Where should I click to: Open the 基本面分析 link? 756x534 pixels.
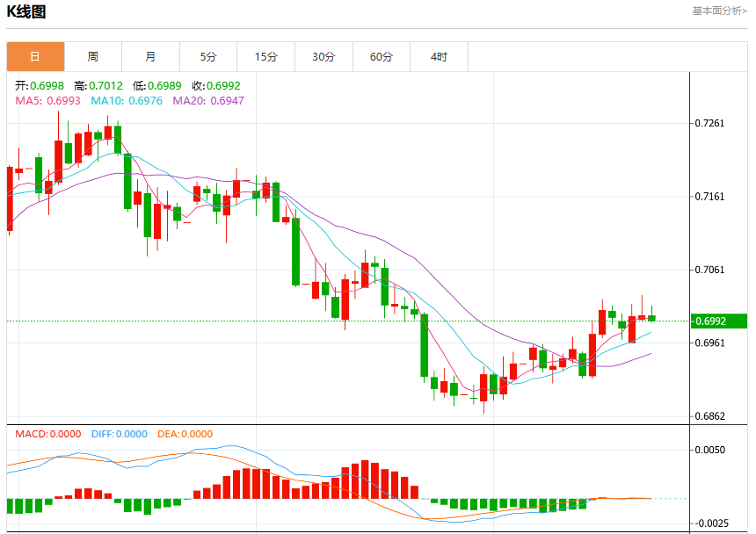(x=719, y=11)
